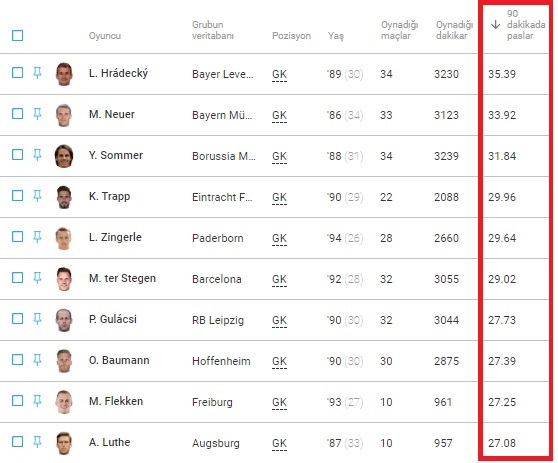558x463 pixels.
Task: Tick the select-all checkbox in header
Action: (x=17, y=36)
